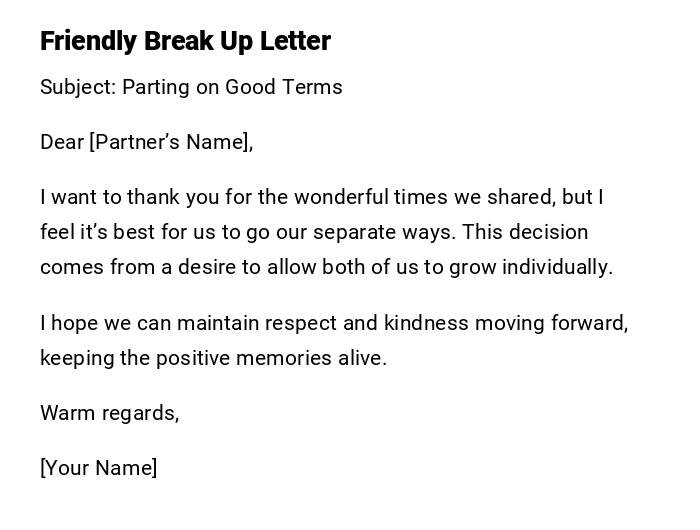Click the "Subject:" label

coord(78,87)
